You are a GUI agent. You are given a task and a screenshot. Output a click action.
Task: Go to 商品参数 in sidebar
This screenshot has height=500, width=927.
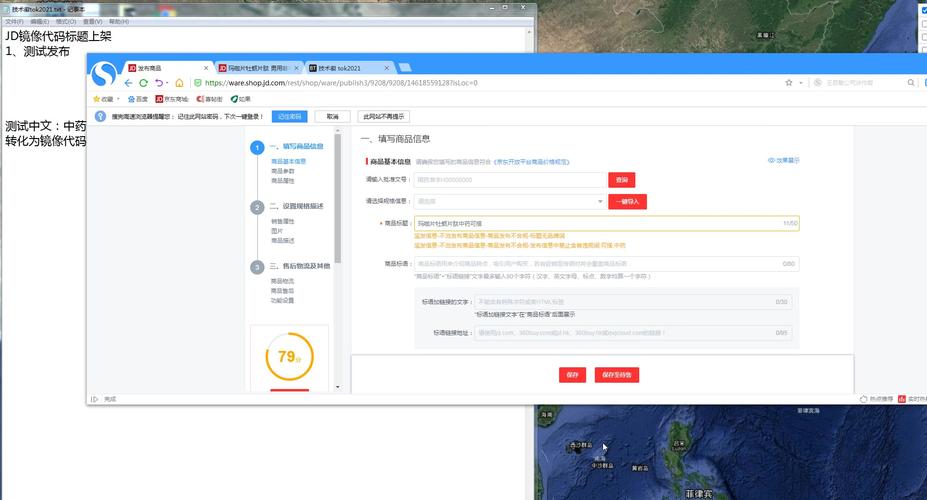tap(283, 171)
